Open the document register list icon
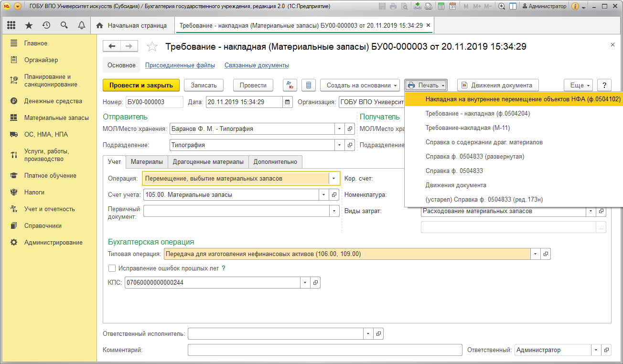This screenshot has width=623, height=364. click(309, 85)
